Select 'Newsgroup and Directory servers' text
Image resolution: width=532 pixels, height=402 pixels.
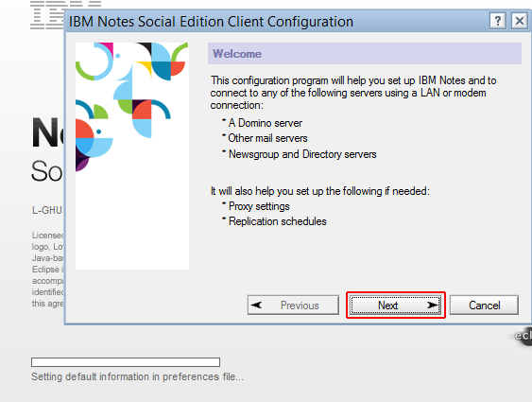click(x=302, y=154)
